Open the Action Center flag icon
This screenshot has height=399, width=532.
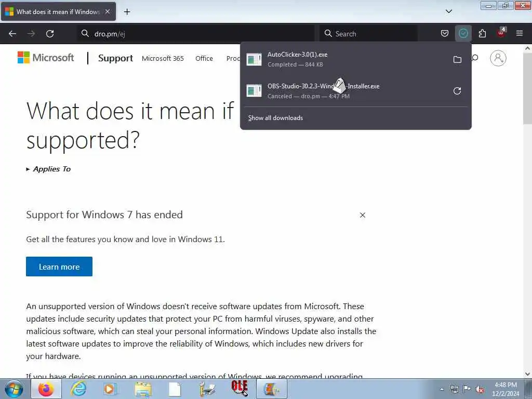click(467, 389)
